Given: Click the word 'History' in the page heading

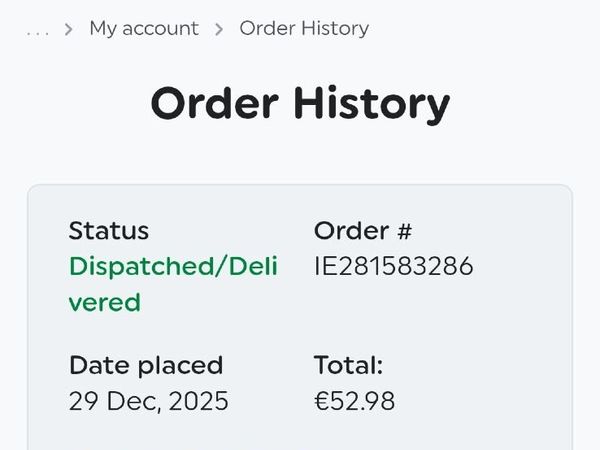Looking at the screenshot, I should 376,103.
